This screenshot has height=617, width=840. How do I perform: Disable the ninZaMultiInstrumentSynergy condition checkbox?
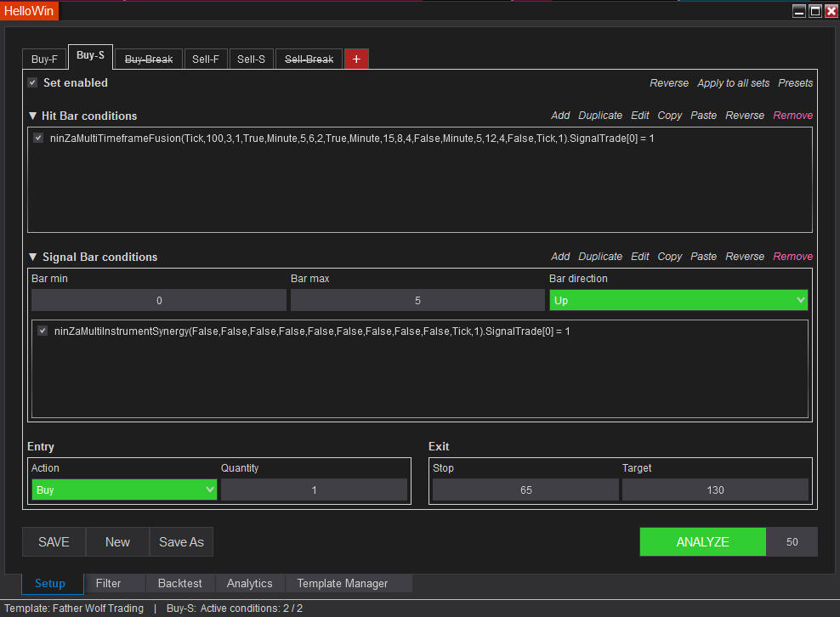click(x=43, y=331)
